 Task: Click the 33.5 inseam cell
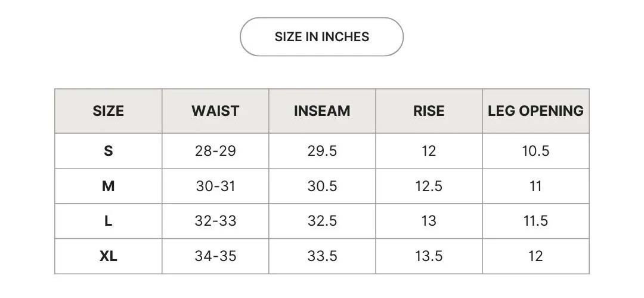(x=322, y=256)
